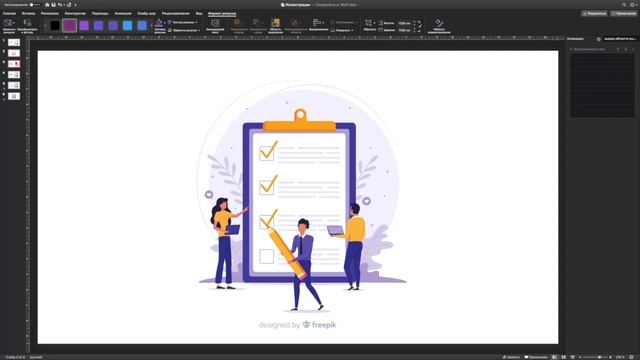Click the zoom slider in the status bar
Image resolution: width=640 pixels, height=360 pixels.
pos(595,357)
